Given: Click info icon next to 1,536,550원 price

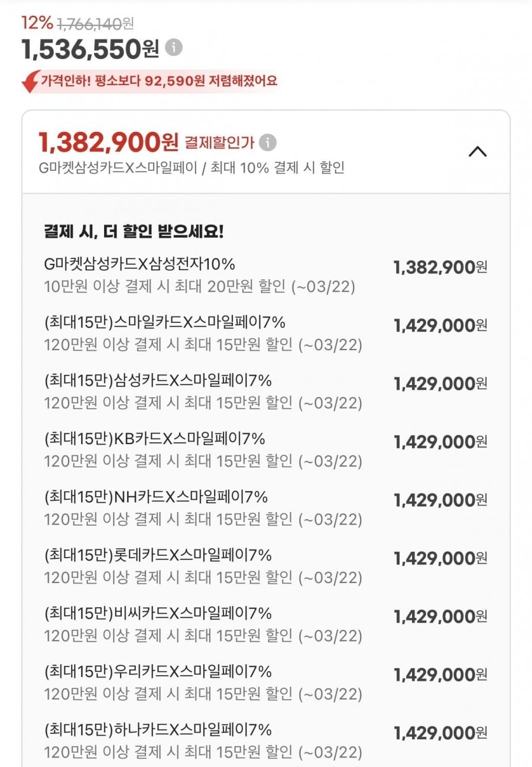Looking at the screenshot, I should [174, 47].
